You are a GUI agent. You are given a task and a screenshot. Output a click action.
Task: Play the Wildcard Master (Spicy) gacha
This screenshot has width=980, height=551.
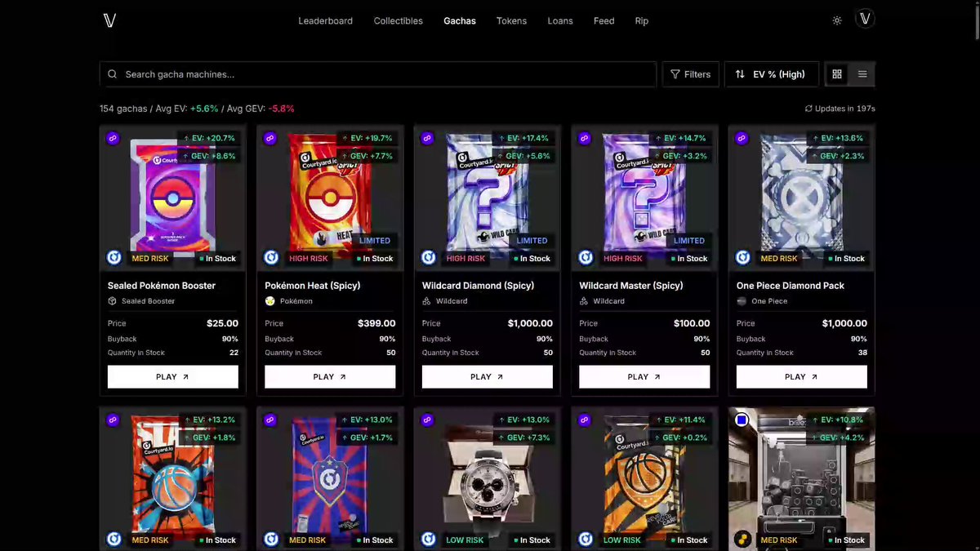point(644,376)
